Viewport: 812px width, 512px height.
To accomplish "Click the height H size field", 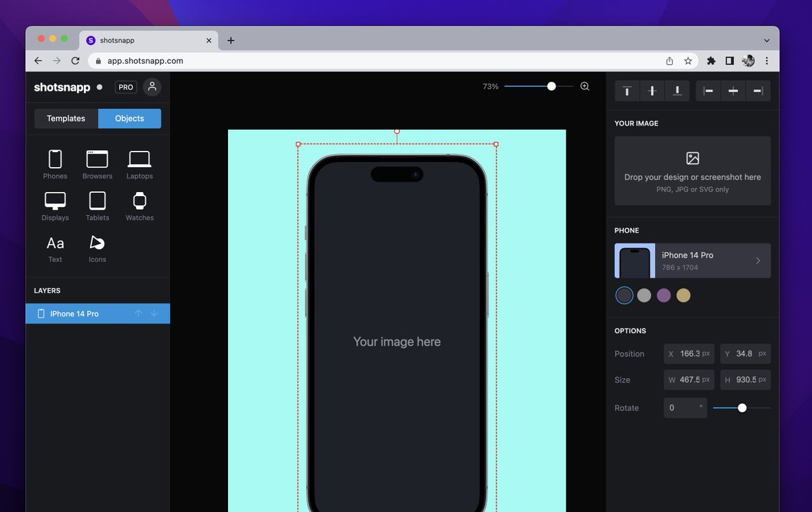I will pos(745,379).
